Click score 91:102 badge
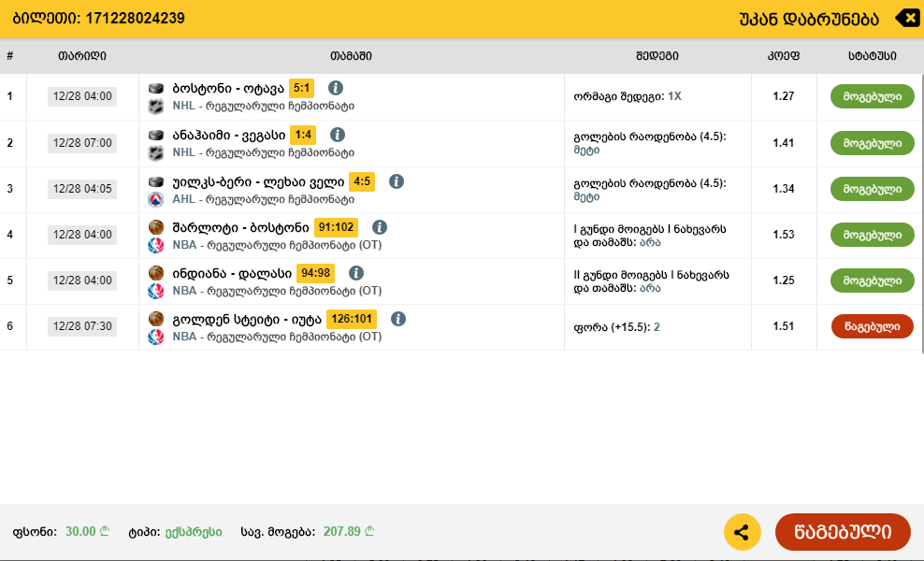Viewport: 924px width, 561px height. click(336, 227)
